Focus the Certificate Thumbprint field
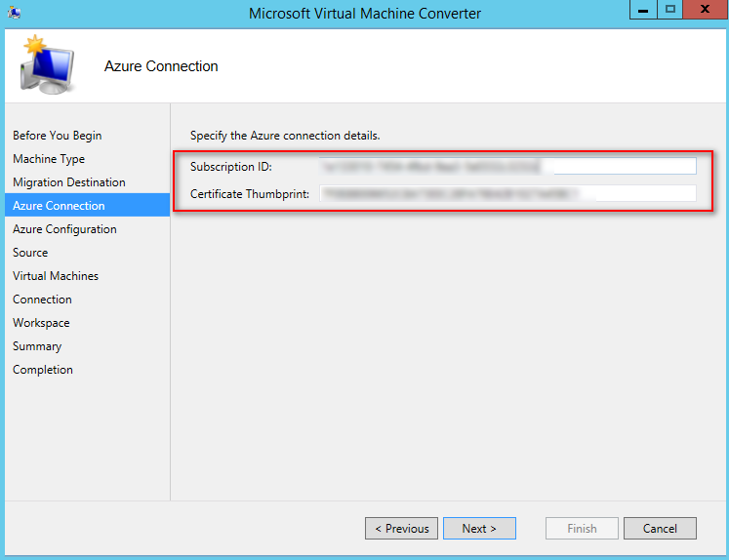729x560 pixels. click(x=507, y=193)
